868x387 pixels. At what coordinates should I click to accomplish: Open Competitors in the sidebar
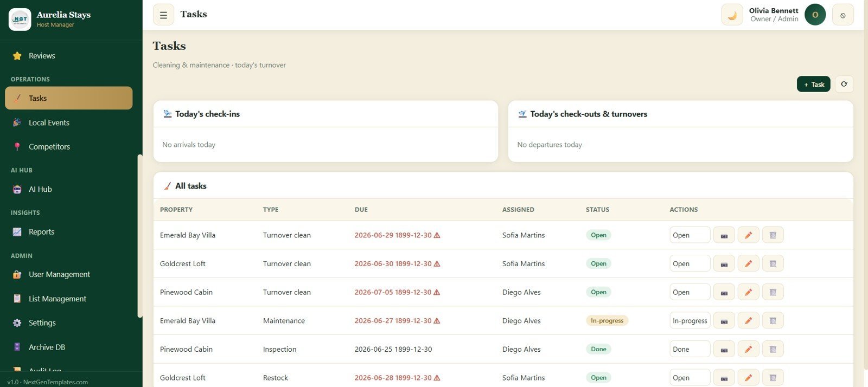pos(68,146)
